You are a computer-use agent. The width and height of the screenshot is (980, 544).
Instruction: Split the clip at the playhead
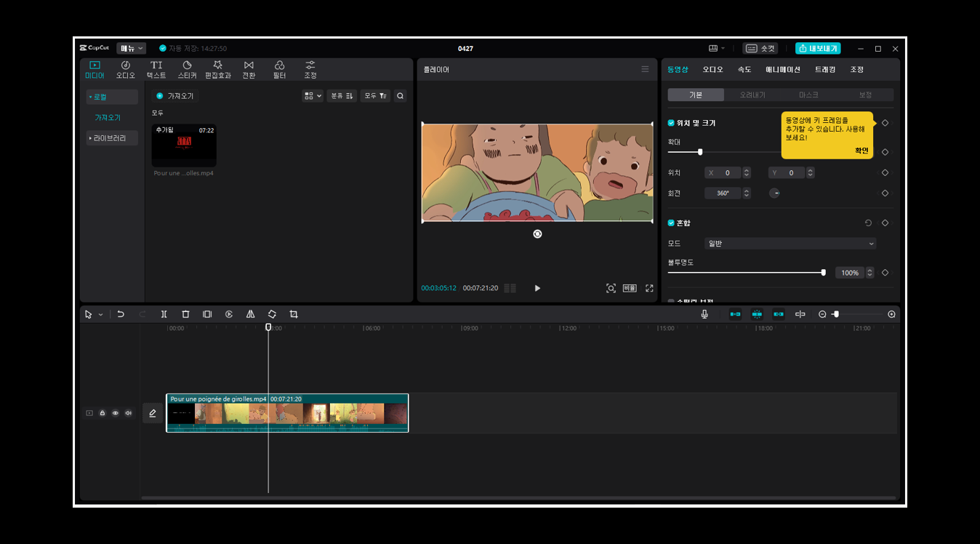(x=164, y=314)
